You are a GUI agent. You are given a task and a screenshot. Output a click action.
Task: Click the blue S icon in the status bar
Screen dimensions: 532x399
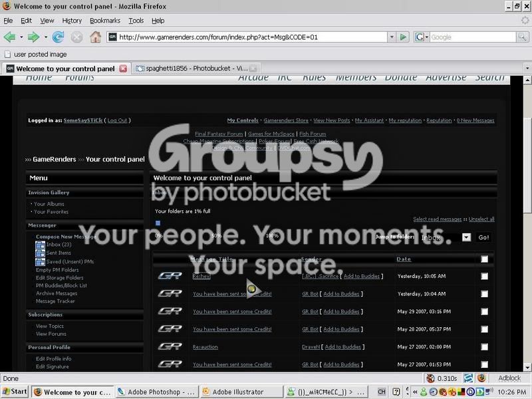pos(469,378)
